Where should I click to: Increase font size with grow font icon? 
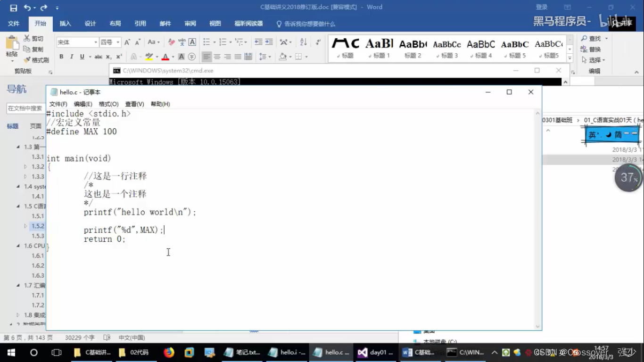tap(127, 42)
